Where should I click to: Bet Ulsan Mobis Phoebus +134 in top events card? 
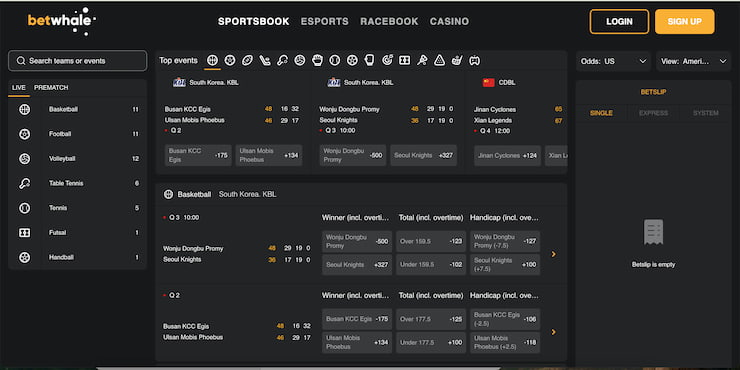269,155
